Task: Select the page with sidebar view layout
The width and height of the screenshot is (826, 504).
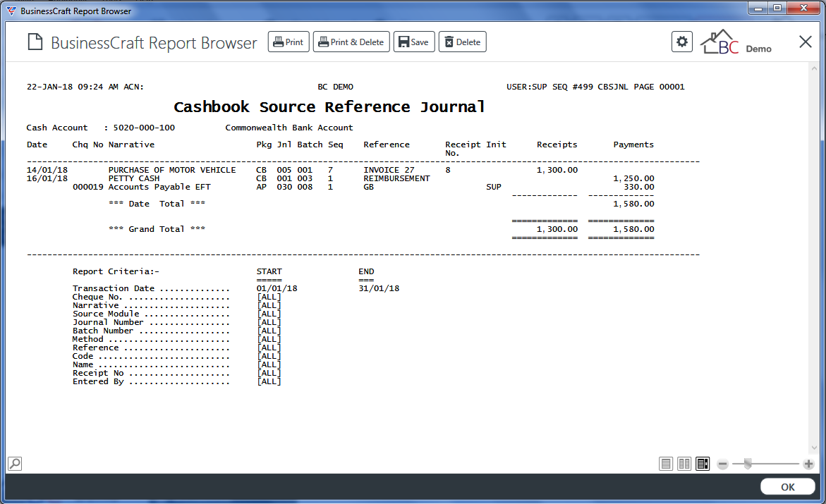Action: pos(703,464)
